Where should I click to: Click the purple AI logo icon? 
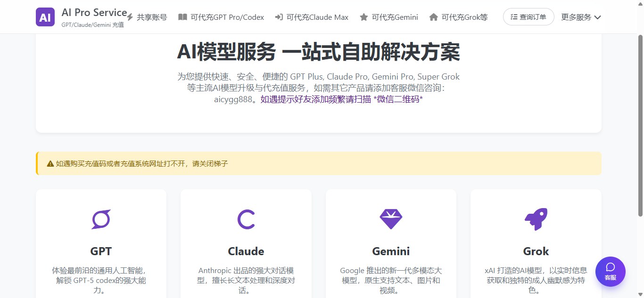point(45,17)
